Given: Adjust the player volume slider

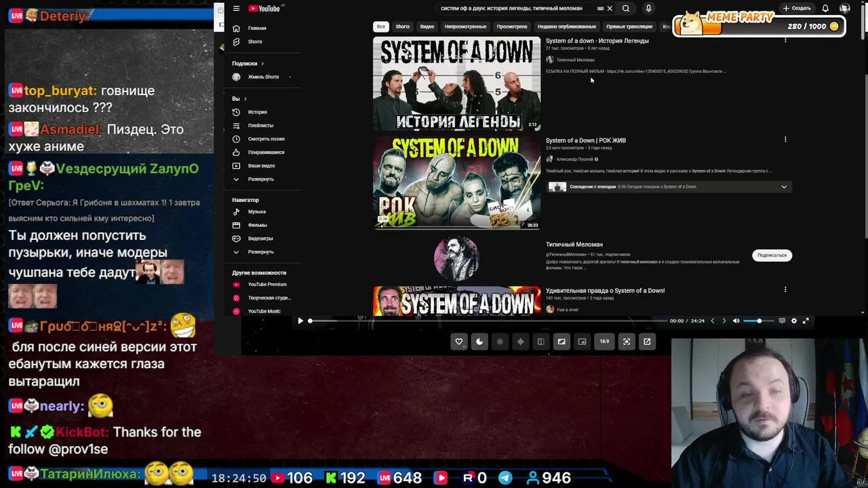Looking at the screenshot, I should pyautogui.click(x=758, y=321).
